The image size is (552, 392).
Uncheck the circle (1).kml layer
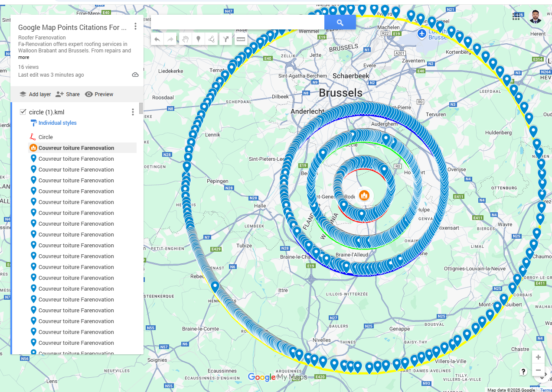(x=23, y=111)
